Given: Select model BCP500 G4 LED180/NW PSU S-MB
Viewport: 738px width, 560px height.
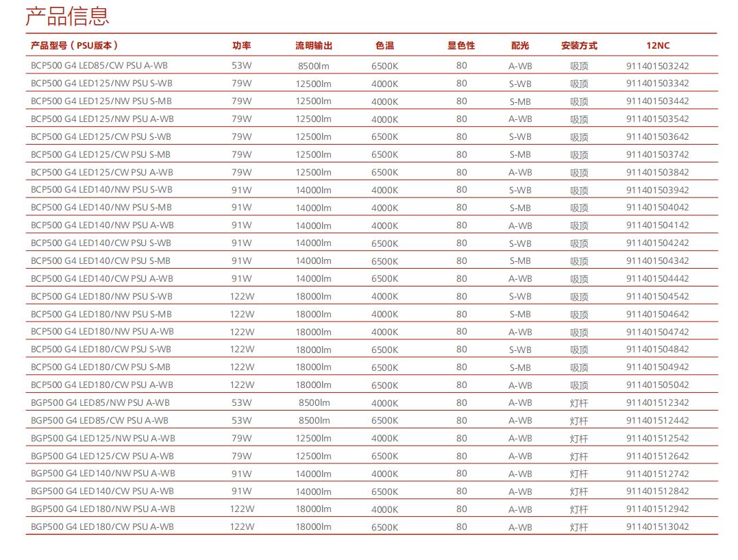Looking at the screenshot, I should click(x=101, y=314).
